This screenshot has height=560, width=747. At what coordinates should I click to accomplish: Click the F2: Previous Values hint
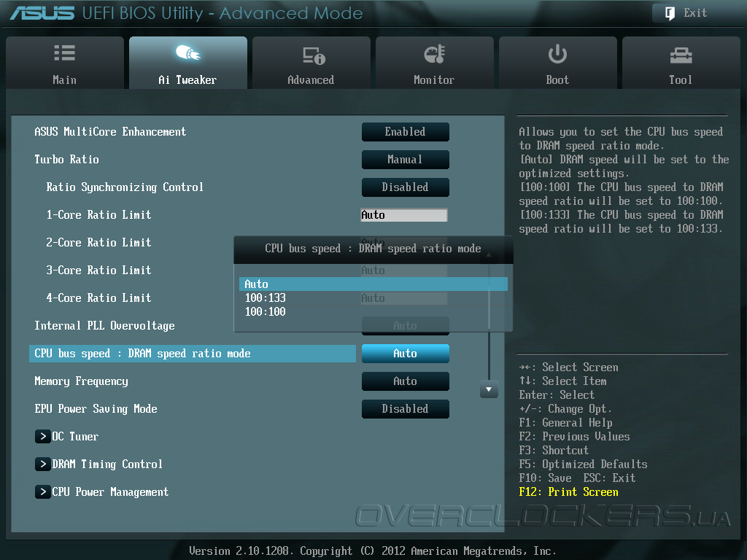tap(575, 436)
